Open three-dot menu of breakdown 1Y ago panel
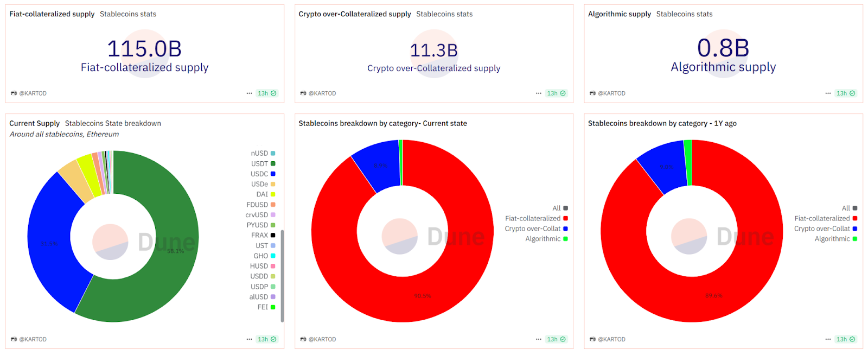The width and height of the screenshot is (868, 355). pyautogui.click(x=828, y=339)
